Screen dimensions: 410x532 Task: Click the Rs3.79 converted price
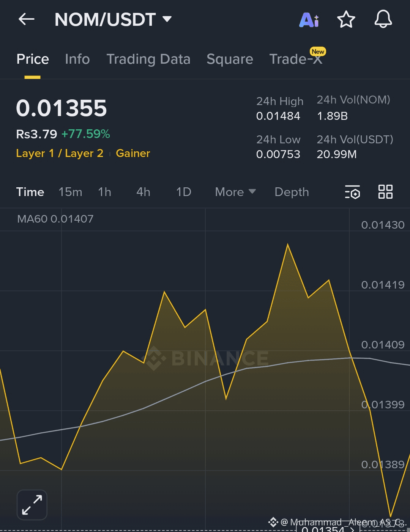tap(36, 134)
